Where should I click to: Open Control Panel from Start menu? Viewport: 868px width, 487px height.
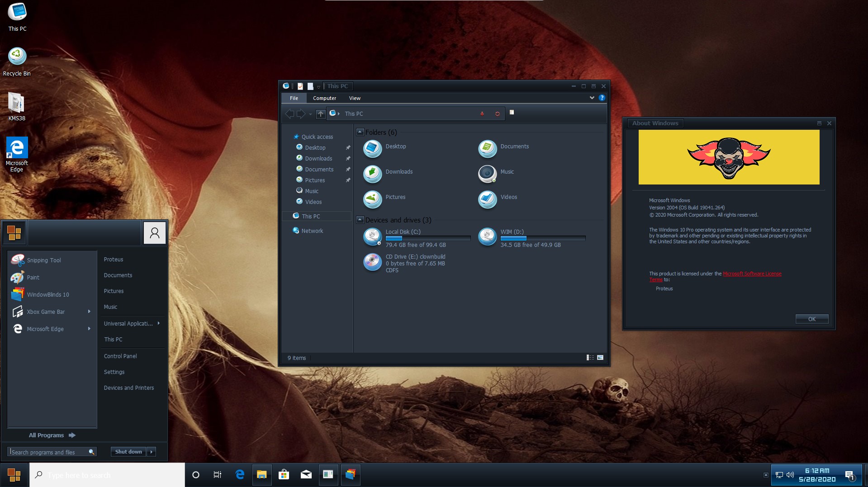(120, 356)
